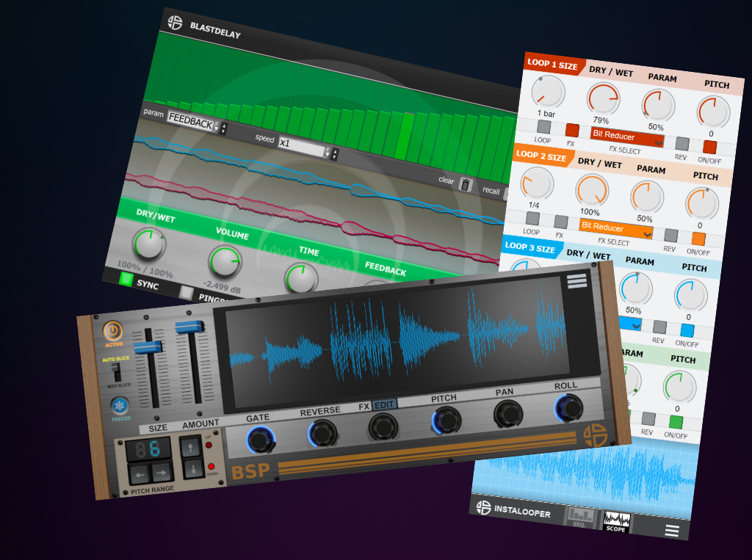Click the Freeze snowflake icon
This screenshot has width=752, height=560.
tap(120, 405)
